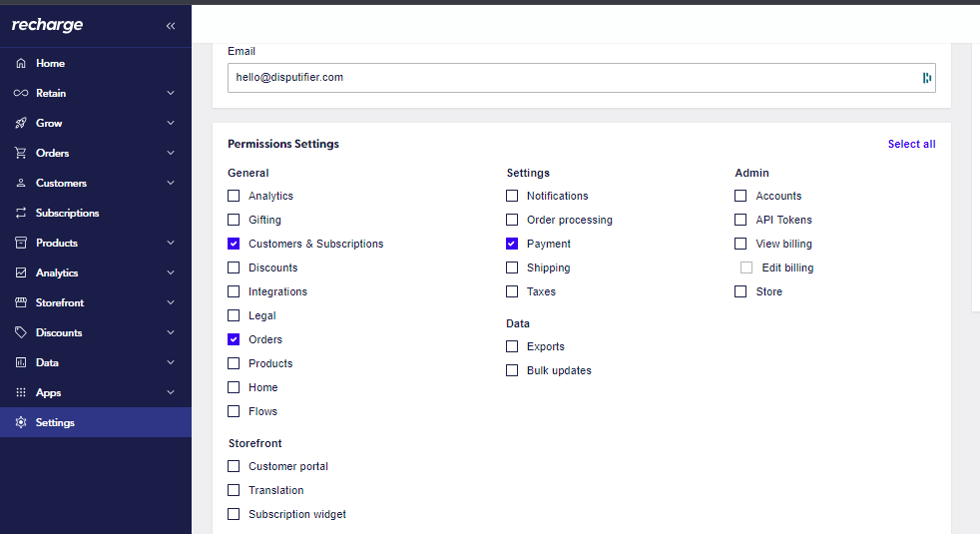Click the Orders cart icon
980x534 pixels.
pyautogui.click(x=21, y=153)
